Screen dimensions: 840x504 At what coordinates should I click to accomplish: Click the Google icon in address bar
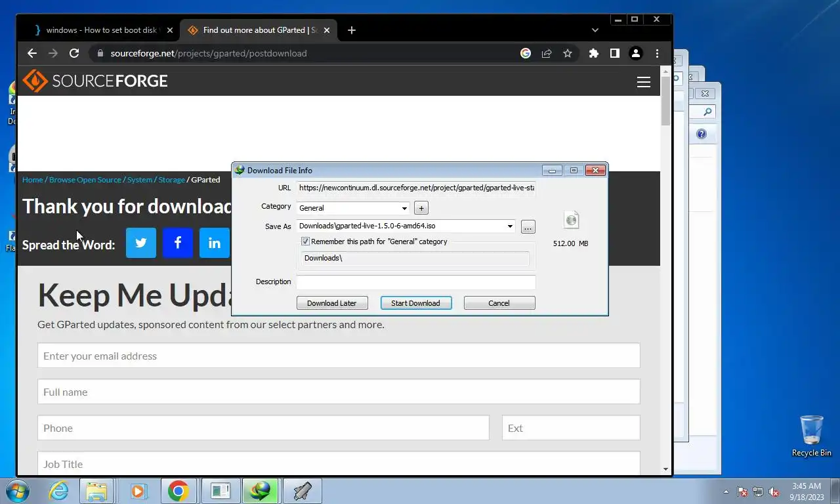coord(526,53)
